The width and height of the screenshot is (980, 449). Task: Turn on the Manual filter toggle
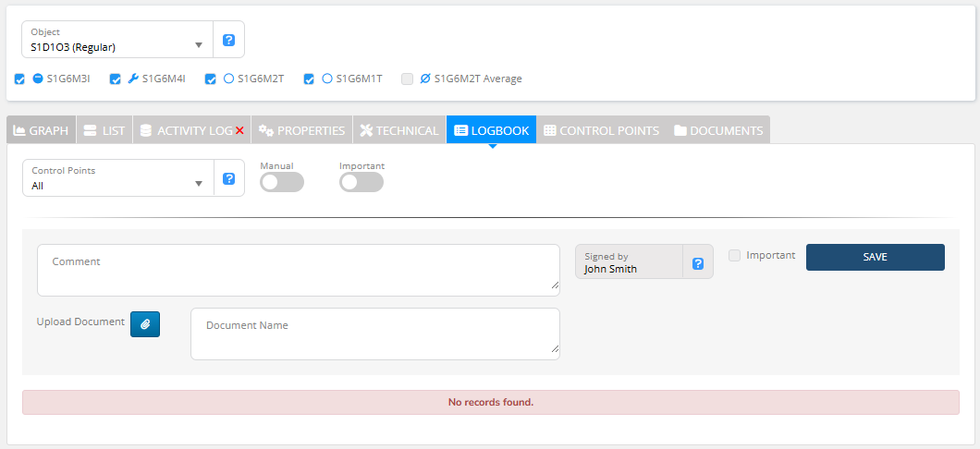point(282,183)
